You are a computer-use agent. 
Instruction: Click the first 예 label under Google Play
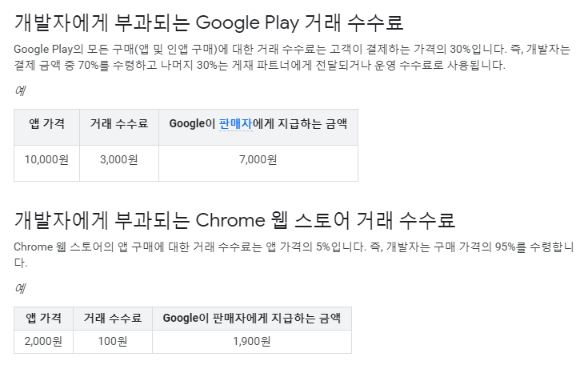[20, 90]
